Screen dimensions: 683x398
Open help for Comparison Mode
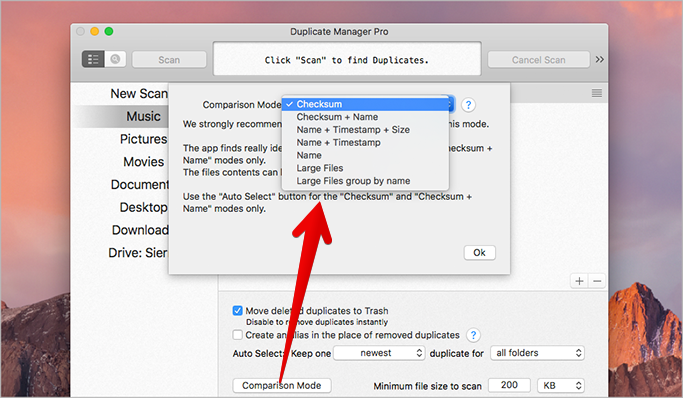pos(468,105)
